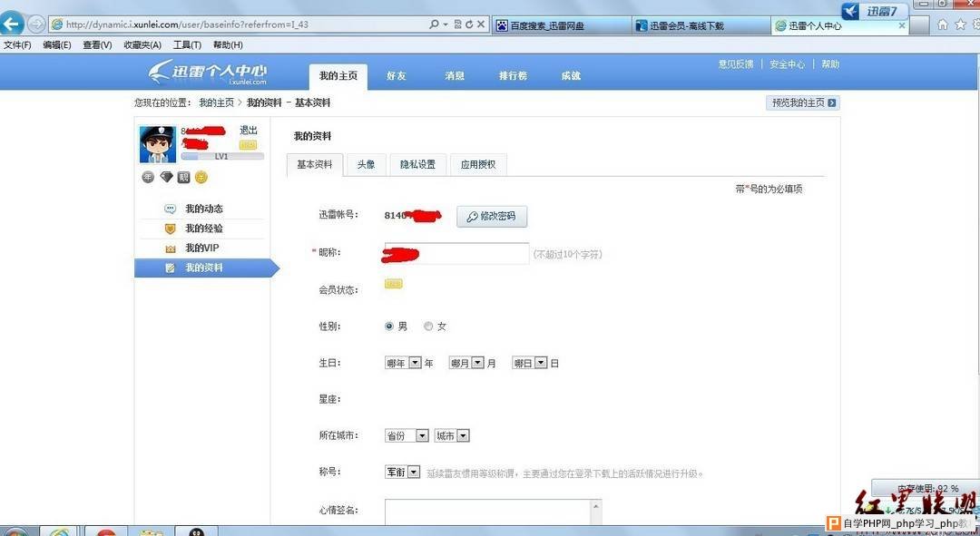Expand the address bar search dropdown arrow

tap(446, 24)
